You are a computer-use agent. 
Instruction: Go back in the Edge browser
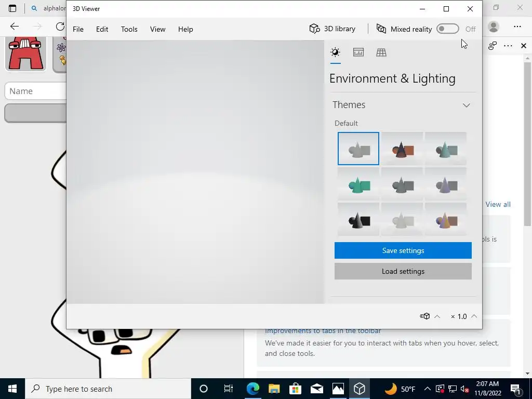pos(14,26)
